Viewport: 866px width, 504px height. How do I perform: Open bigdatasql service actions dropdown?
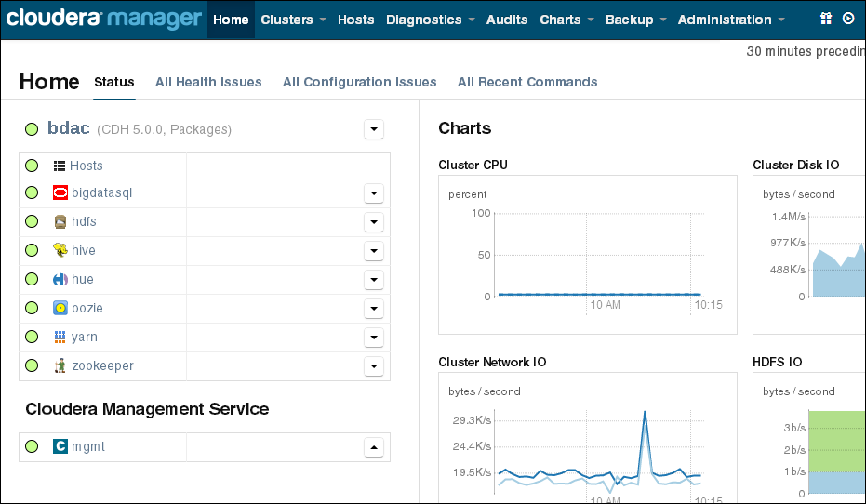point(374,193)
